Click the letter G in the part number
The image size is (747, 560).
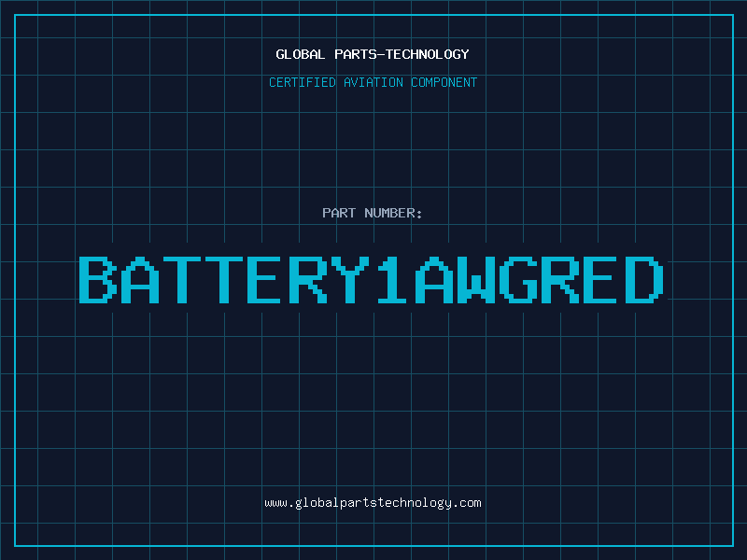[518, 280]
